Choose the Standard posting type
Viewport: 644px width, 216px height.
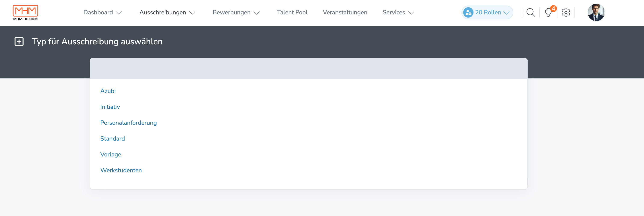(113, 138)
